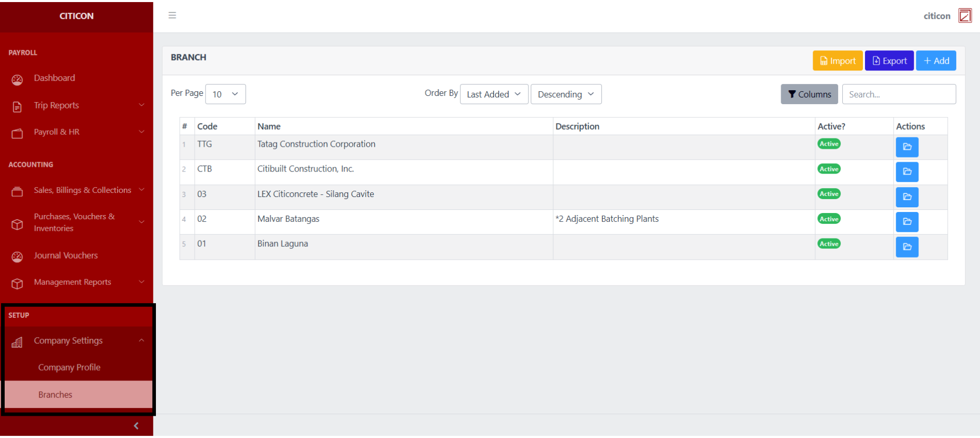Open the Descending sort direction dropdown
Viewport: 980px width, 438px height.
[x=566, y=94]
